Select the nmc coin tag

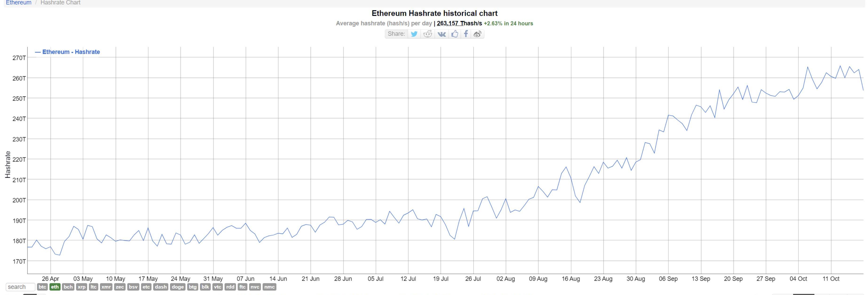269,287
